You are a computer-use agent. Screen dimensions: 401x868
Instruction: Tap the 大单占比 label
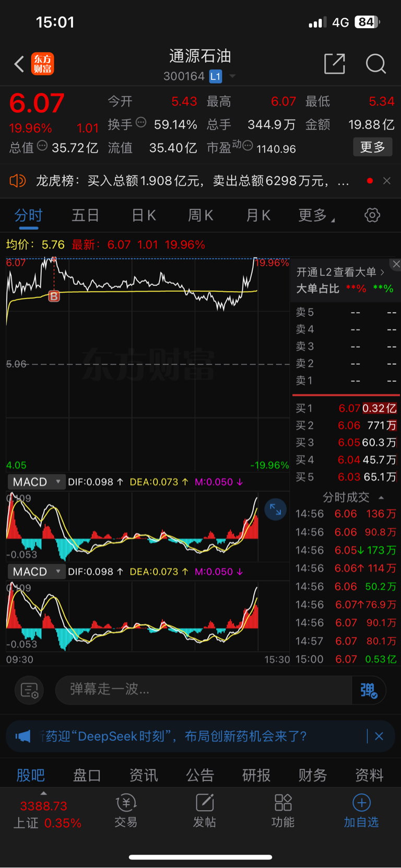318,289
